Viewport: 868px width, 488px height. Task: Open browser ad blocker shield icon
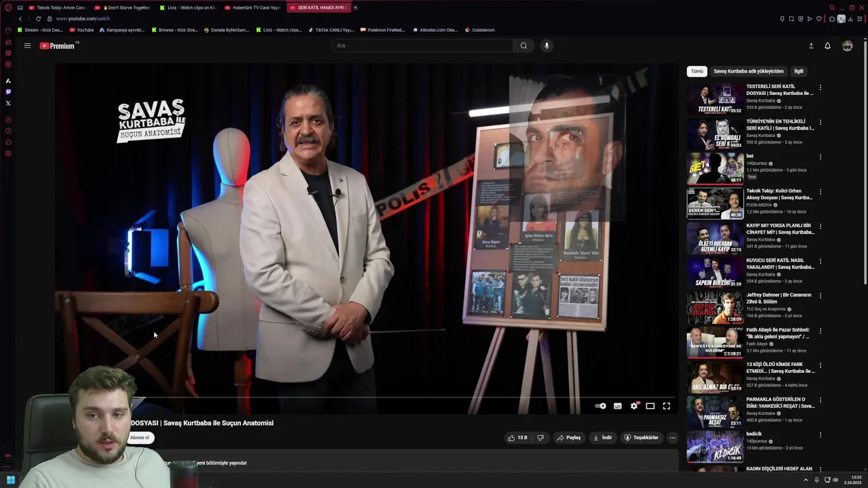coord(800,19)
